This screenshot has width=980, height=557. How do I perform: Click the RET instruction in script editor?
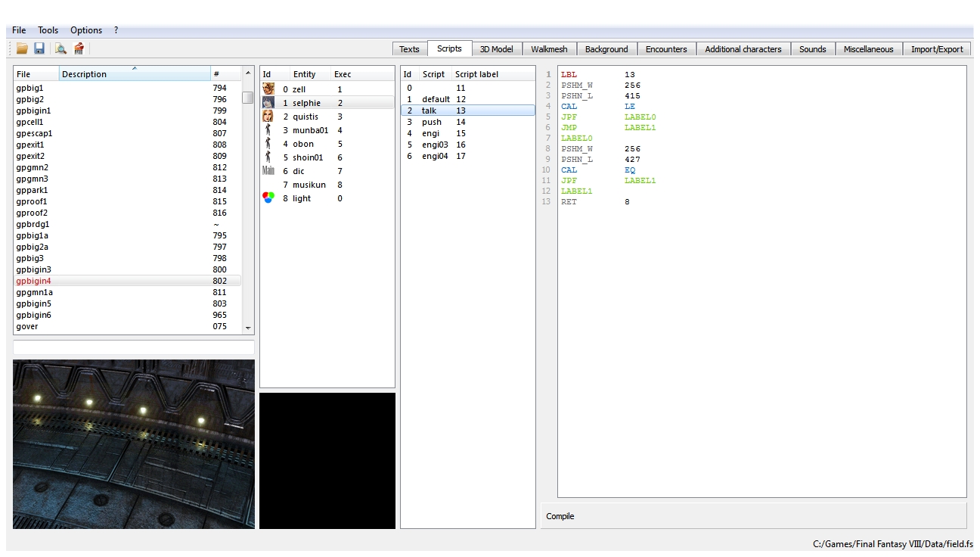pos(569,202)
